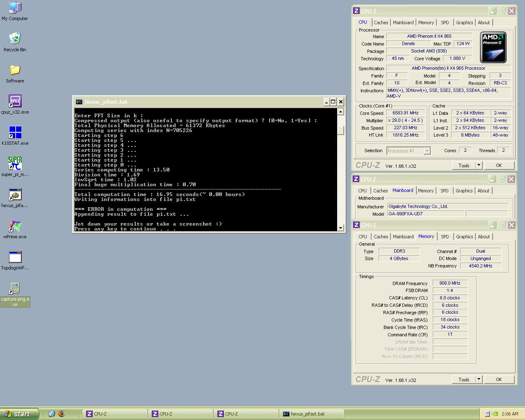This screenshot has width=525, height=420.
Task: Open the My Computer desktop icon
Action: pyautogui.click(x=15, y=11)
